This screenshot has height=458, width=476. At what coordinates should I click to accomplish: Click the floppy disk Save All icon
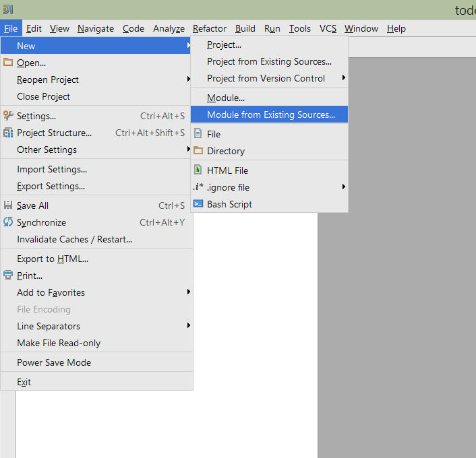click(8, 205)
